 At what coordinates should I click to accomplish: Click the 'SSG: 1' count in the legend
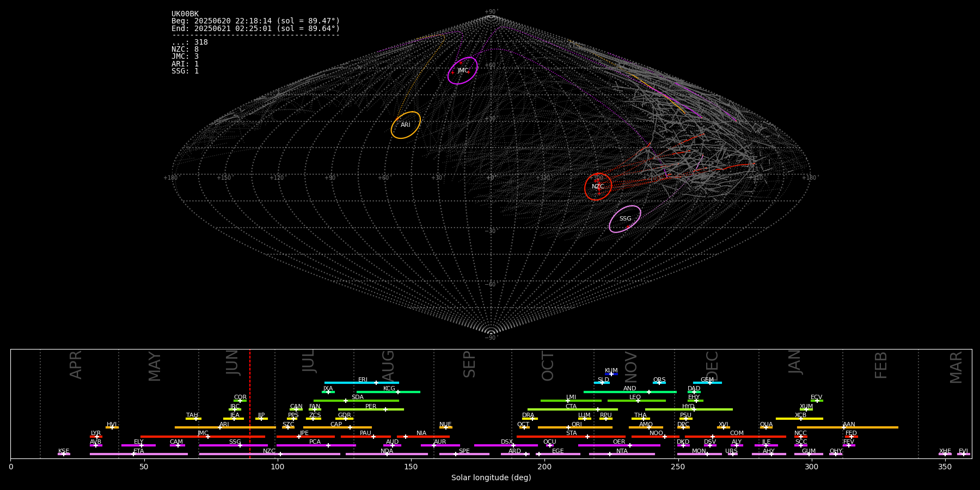tap(185, 71)
